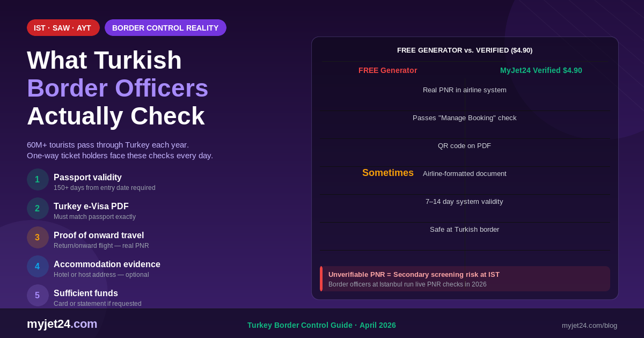Select the Passes "Manage Booking" check row
Viewport: 644px width, 338px height.
click(464, 118)
